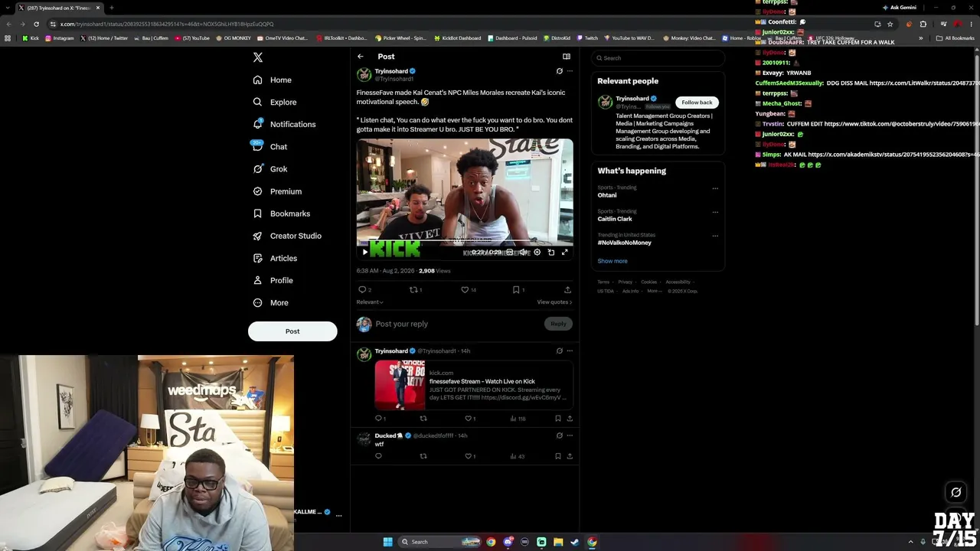Viewport: 980px width, 551px height.
Task: Click the Grok icon on main post
Action: pos(560,71)
